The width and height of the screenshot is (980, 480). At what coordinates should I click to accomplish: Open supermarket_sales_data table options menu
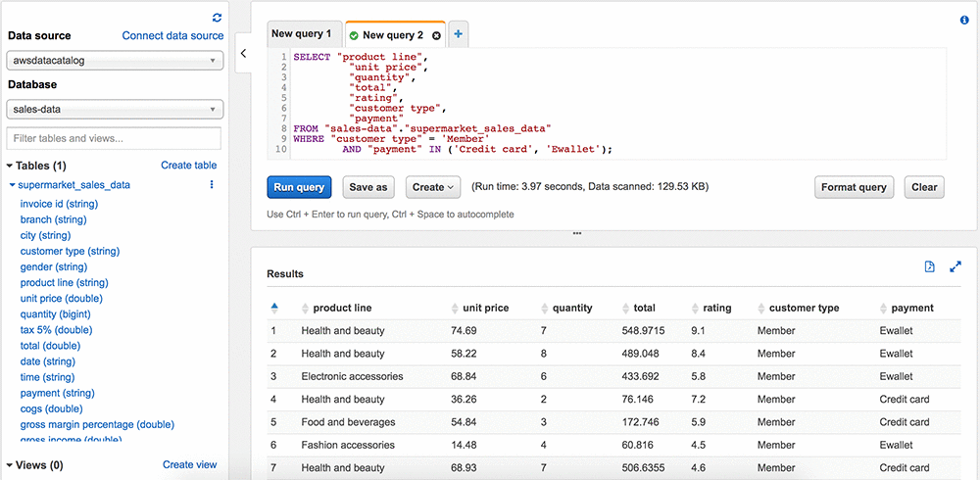[212, 184]
